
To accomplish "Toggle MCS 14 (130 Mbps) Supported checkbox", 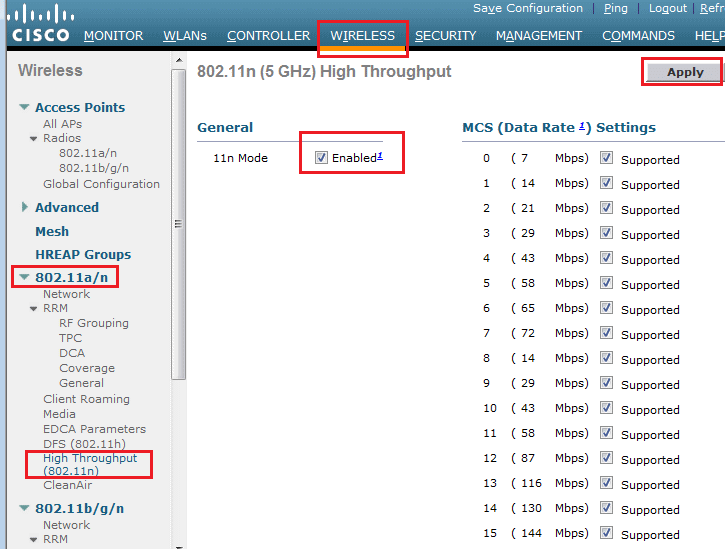I will click(606, 508).
